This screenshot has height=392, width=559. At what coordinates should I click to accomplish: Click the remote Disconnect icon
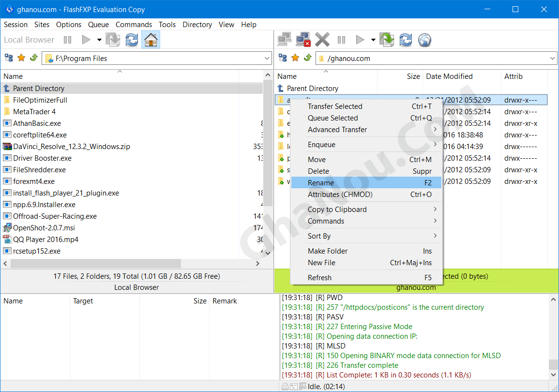pos(303,39)
